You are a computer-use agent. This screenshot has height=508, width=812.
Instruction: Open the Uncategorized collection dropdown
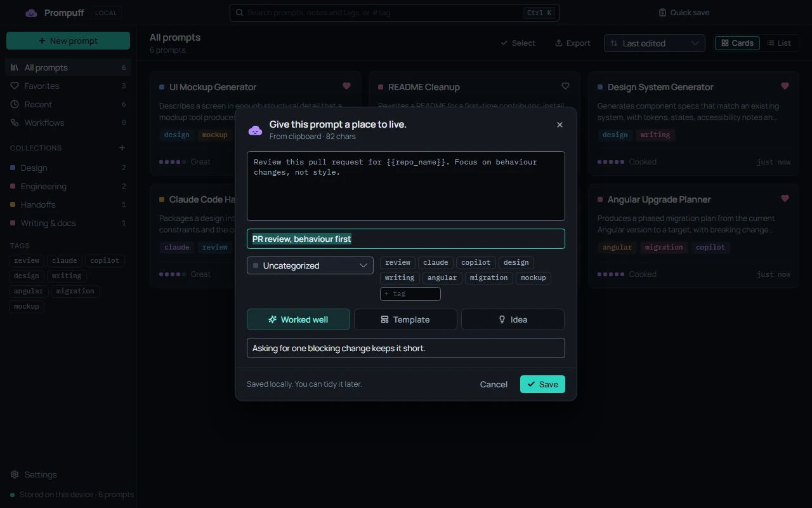[x=310, y=265]
